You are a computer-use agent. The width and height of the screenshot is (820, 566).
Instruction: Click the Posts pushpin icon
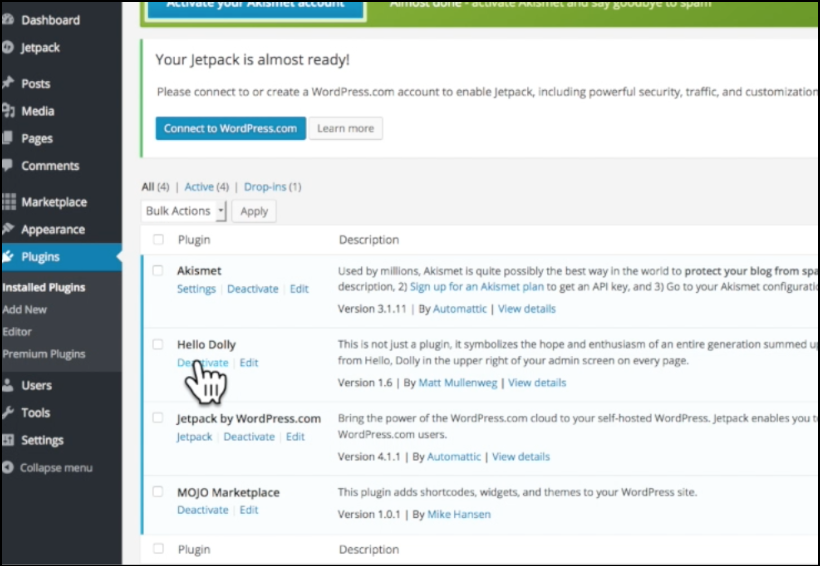[8, 83]
